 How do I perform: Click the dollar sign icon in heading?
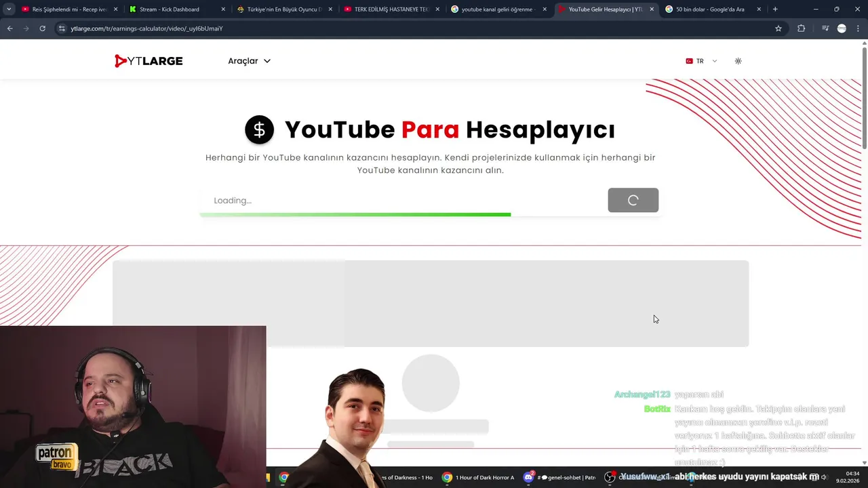259,129
